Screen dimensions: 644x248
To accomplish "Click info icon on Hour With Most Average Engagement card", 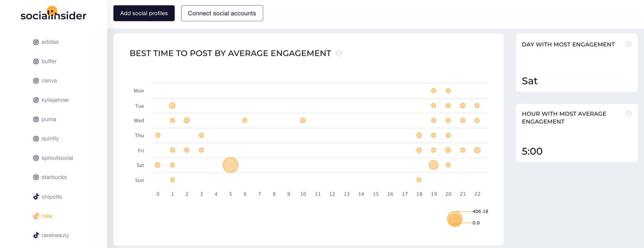I will tap(629, 113).
